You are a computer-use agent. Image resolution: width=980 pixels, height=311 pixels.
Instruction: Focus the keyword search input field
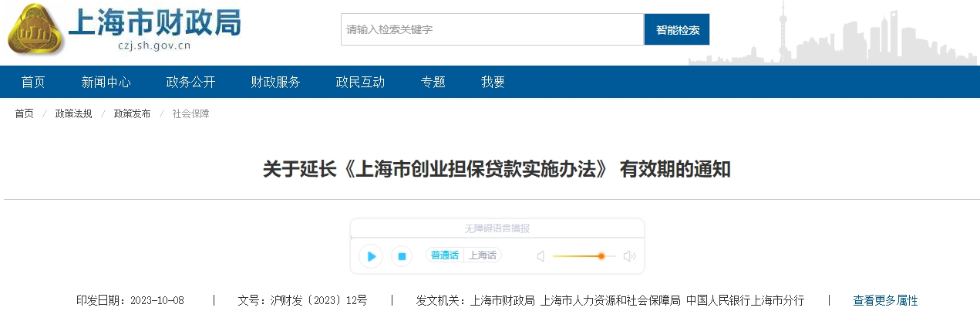click(492, 29)
